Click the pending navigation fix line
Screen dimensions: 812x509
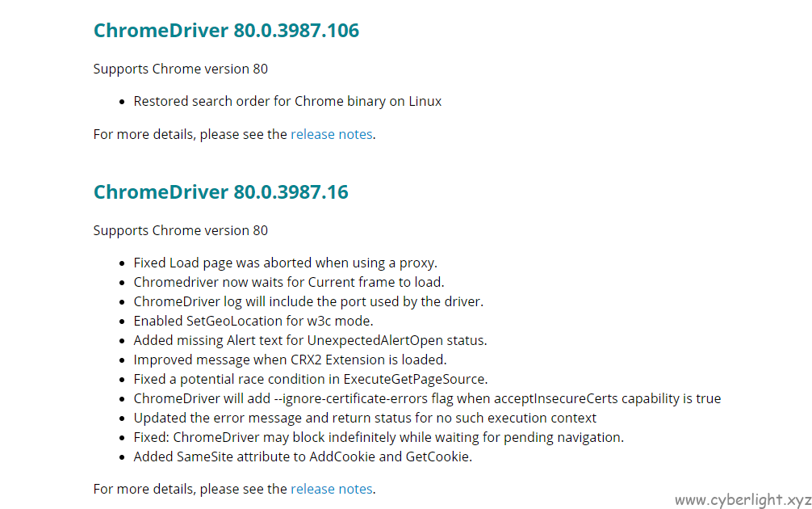[x=379, y=437]
